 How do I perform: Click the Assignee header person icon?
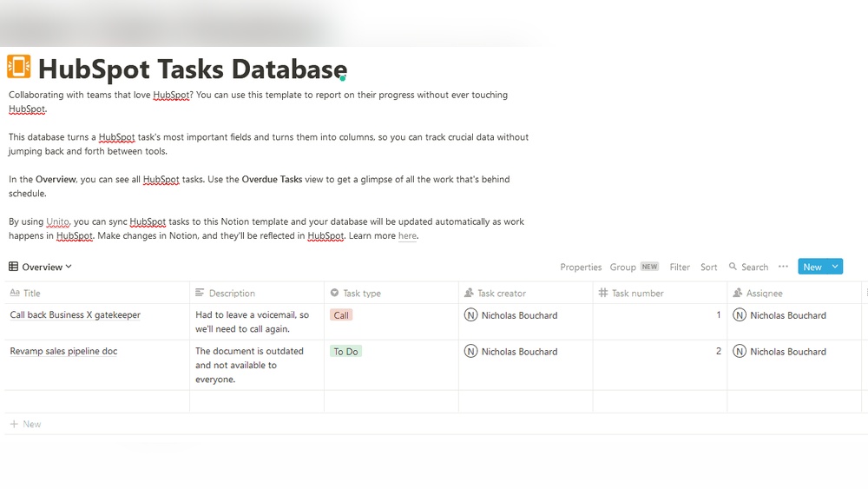click(737, 293)
